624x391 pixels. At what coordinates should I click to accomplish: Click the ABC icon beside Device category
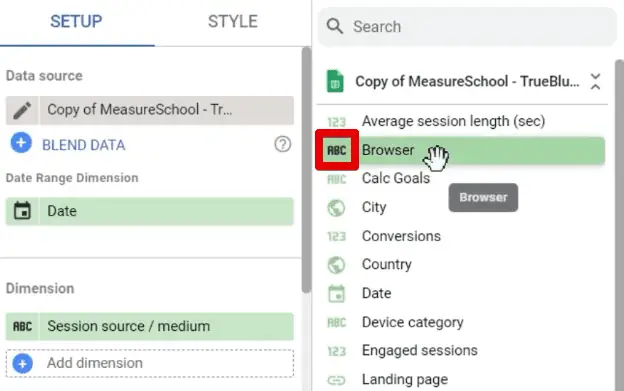tap(337, 322)
